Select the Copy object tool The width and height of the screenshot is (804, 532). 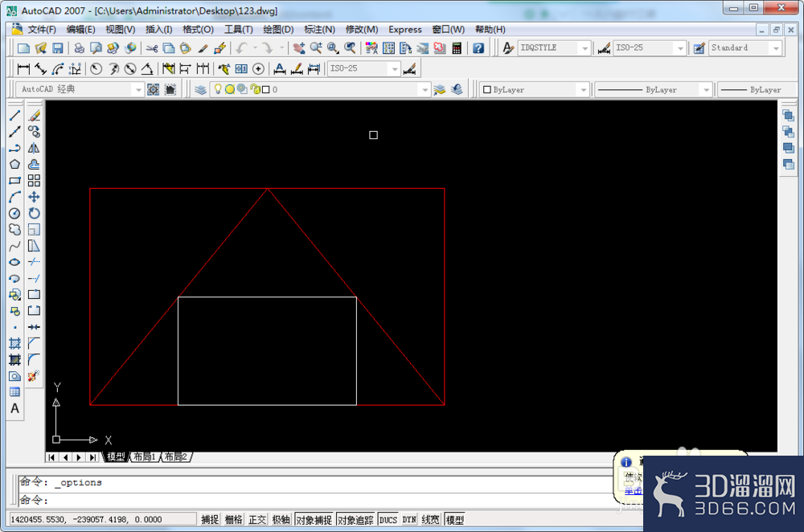click(34, 132)
